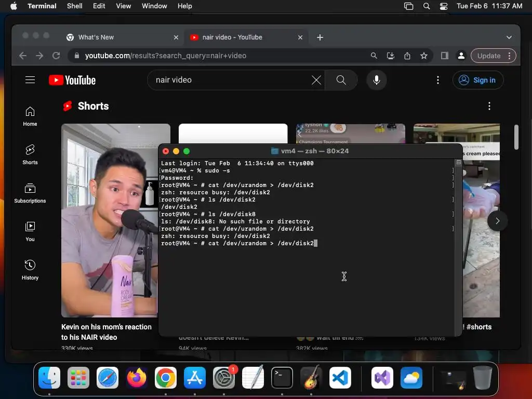This screenshot has height=399, width=532.
Task: Open Shorts in the sidebar
Action: [30, 155]
